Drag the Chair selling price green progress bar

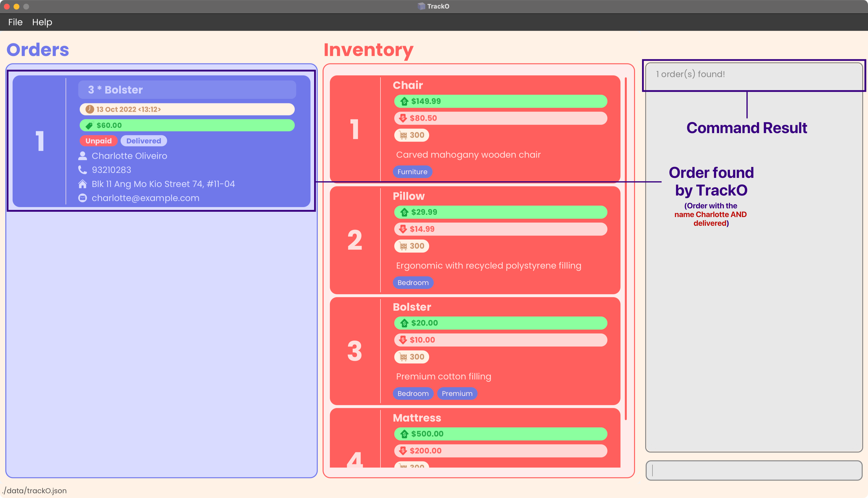pos(501,101)
